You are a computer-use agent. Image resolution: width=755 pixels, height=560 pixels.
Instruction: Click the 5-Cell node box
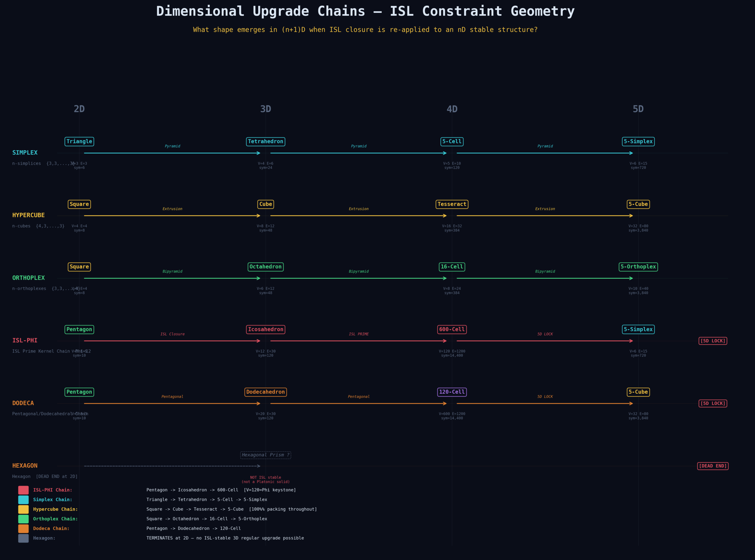coord(452,142)
